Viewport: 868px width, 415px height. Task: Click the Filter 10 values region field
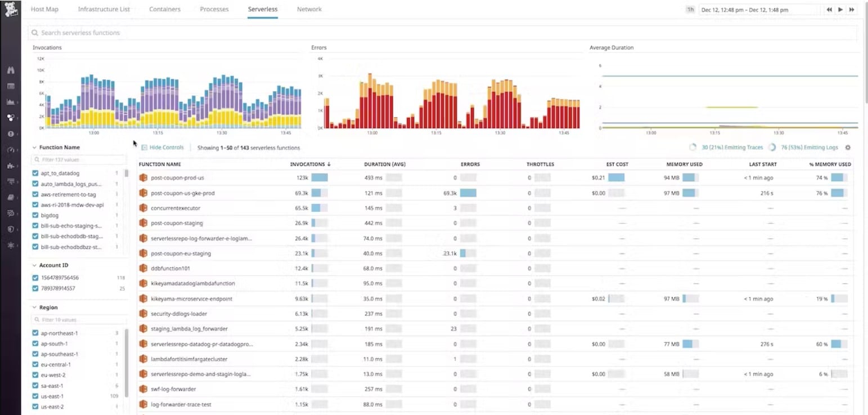point(79,320)
